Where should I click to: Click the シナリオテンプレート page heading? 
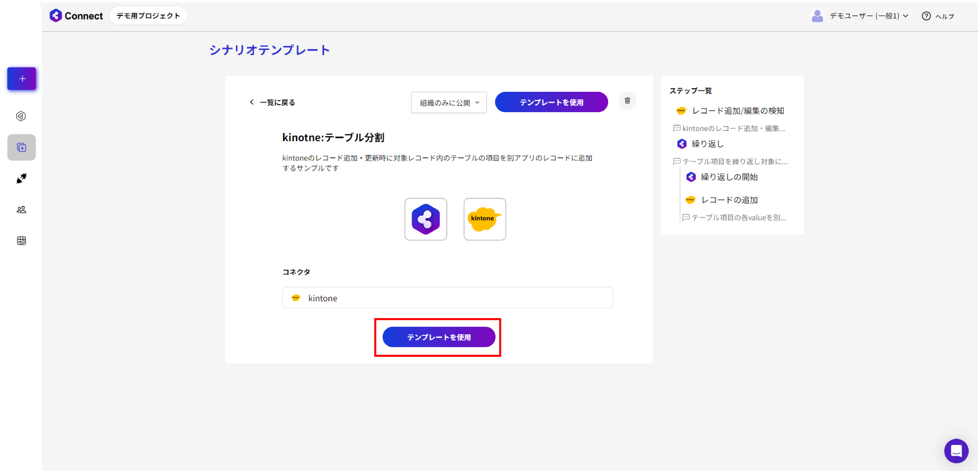(269, 50)
